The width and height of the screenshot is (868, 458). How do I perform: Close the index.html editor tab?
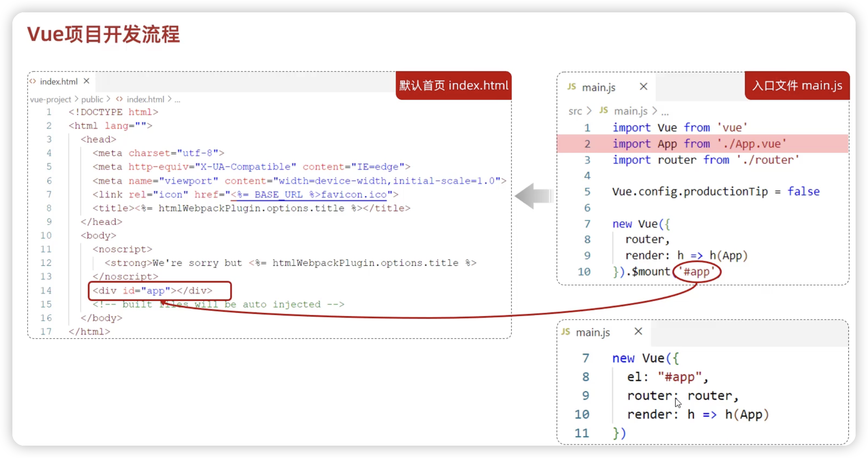coord(87,81)
